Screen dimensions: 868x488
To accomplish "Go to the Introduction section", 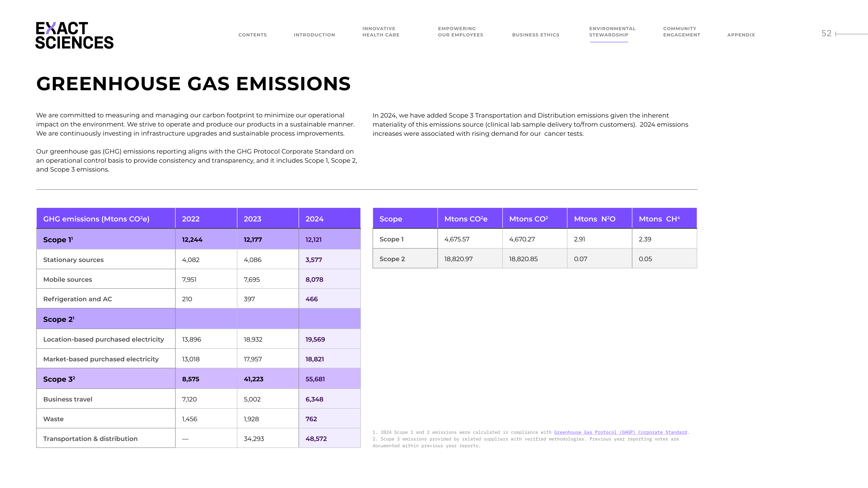I will pyautogui.click(x=314, y=35).
